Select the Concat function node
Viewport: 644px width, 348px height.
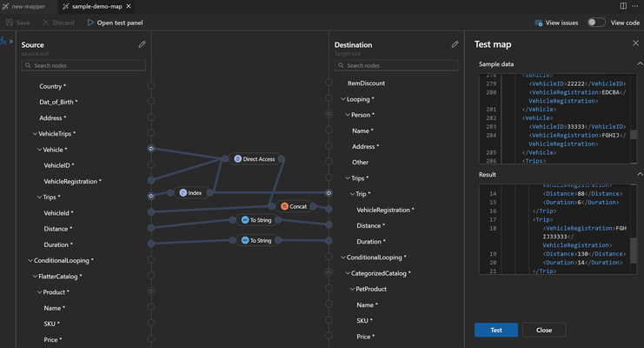tap(294, 206)
